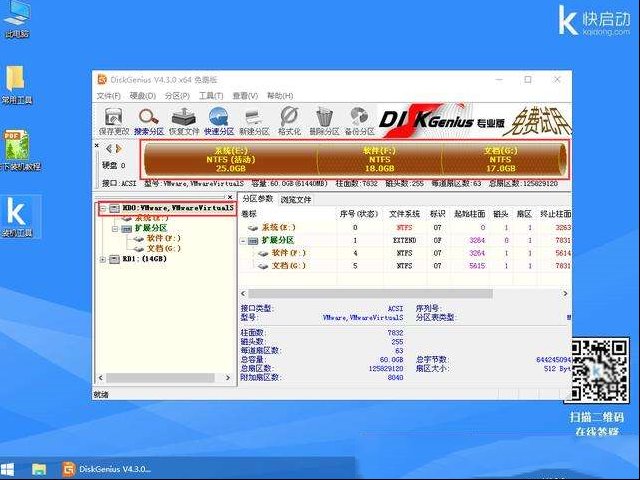This screenshot has width=640, height=480.
Task: Select 文档(G:) in the left tree
Action: click(164, 249)
